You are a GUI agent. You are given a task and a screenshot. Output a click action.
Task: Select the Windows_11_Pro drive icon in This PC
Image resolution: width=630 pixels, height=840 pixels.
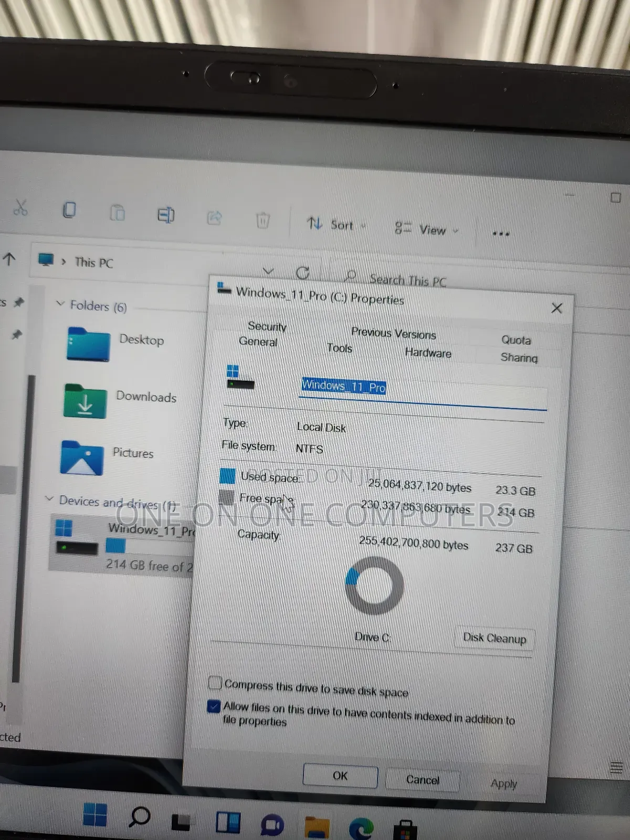click(77, 537)
